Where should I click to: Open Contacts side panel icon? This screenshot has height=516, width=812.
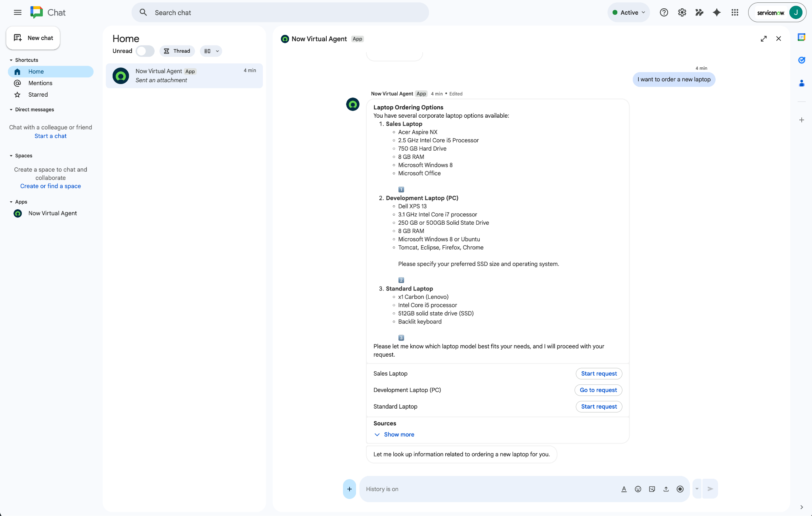coord(801,83)
